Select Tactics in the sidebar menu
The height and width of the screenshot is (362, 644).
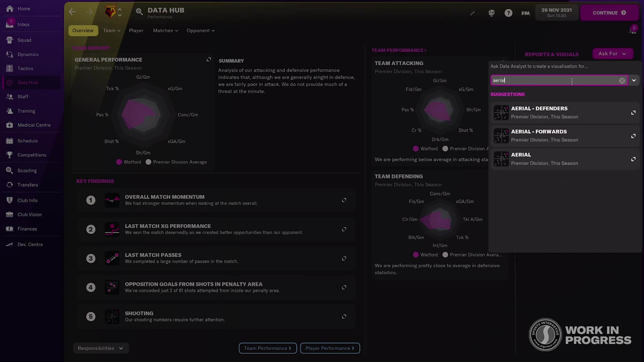25,68
